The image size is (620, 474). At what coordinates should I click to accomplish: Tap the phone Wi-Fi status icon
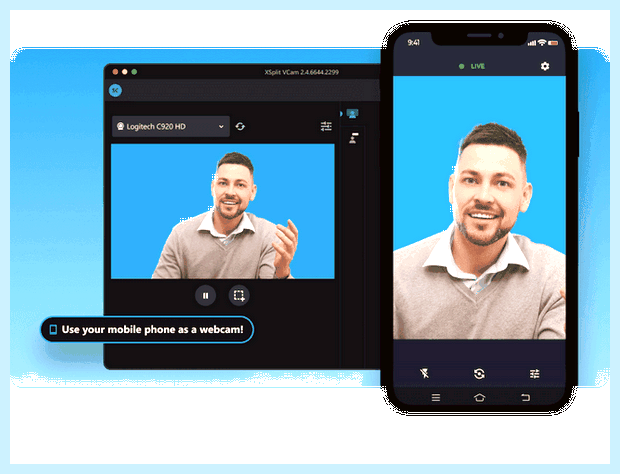(x=542, y=42)
